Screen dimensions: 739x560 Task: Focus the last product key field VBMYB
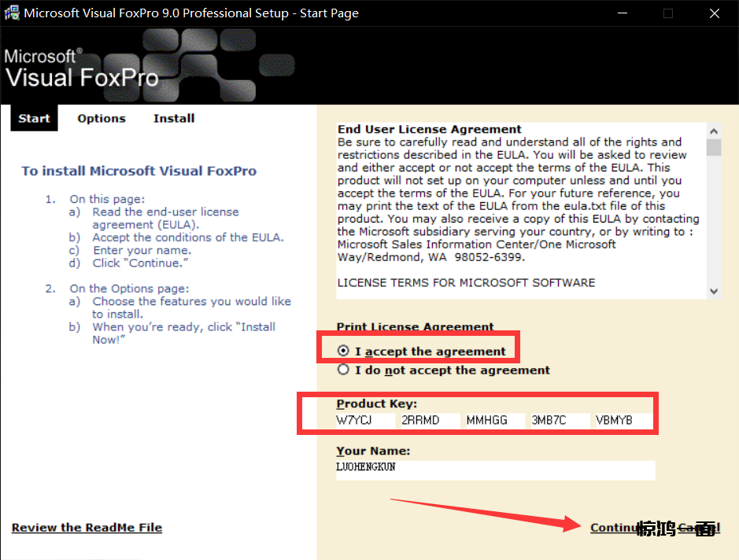623,421
